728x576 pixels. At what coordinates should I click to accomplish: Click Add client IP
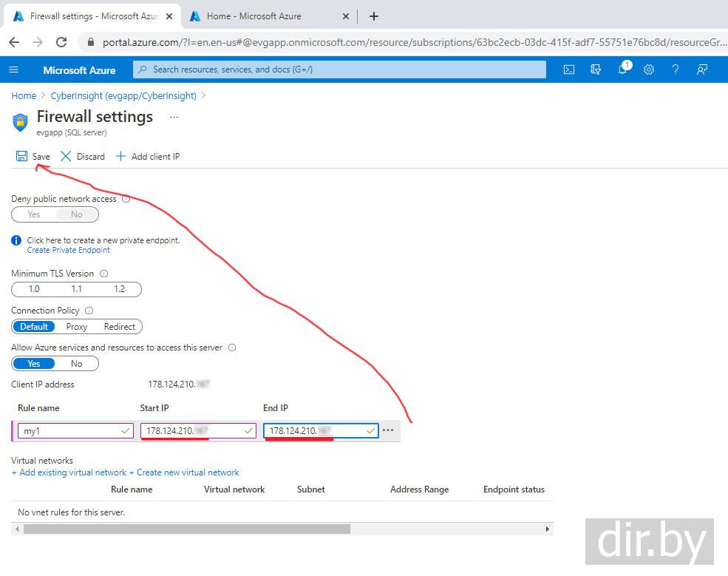[x=148, y=156]
